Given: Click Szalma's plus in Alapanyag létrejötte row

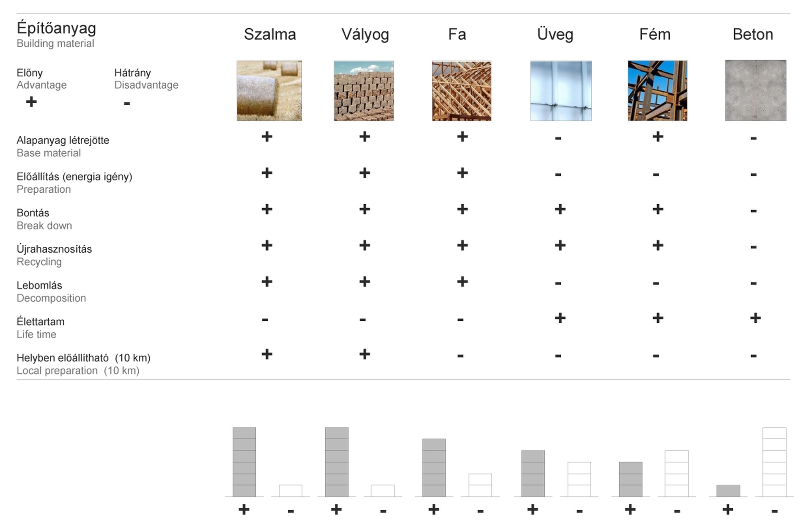Looking at the screenshot, I should click(x=267, y=137).
